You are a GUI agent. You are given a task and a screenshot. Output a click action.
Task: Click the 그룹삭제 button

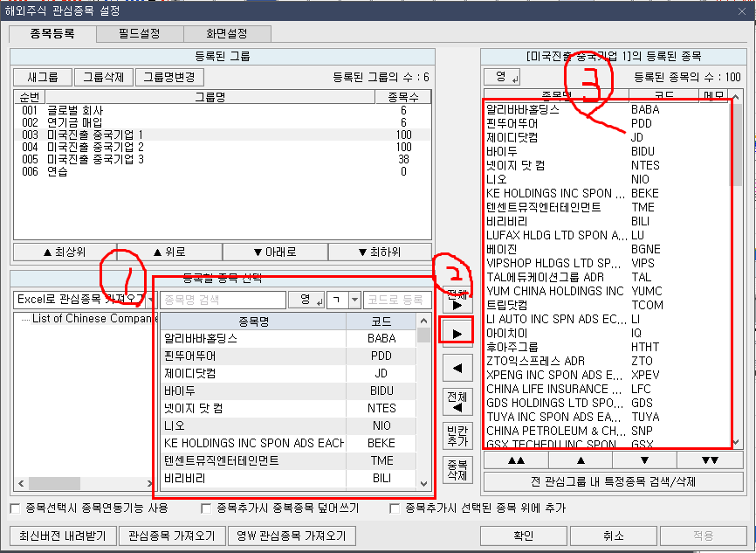pyautogui.click(x=104, y=77)
